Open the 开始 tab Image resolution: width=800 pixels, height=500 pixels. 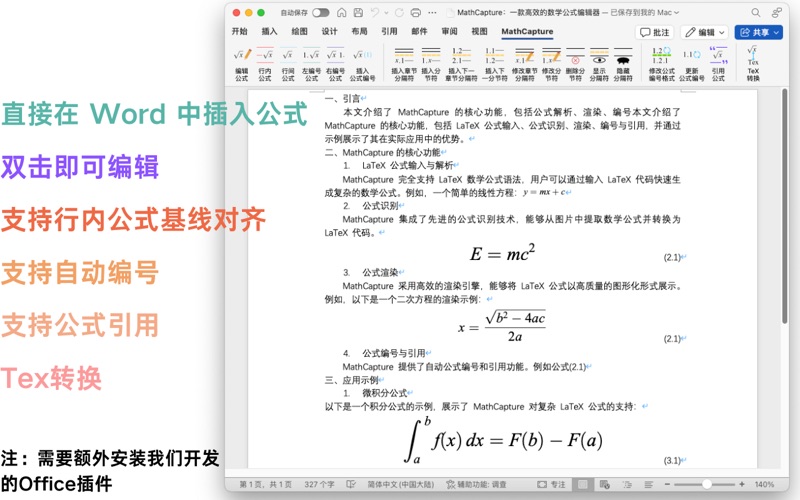[x=239, y=32]
